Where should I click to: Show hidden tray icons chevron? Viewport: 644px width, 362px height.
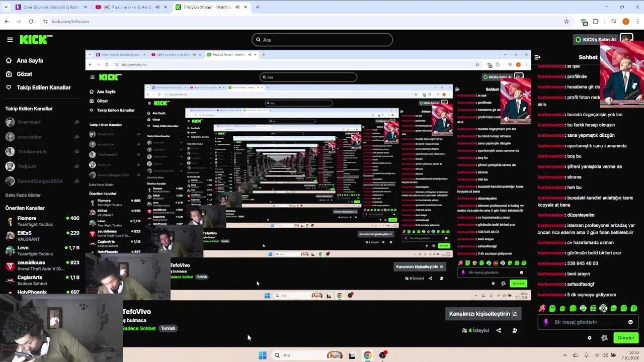[x=565, y=355]
